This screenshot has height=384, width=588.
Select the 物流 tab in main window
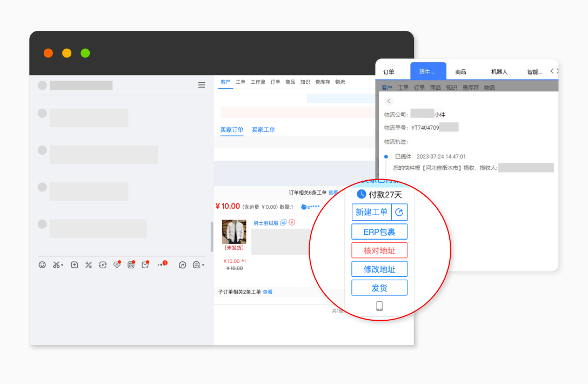click(x=340, y=82)
